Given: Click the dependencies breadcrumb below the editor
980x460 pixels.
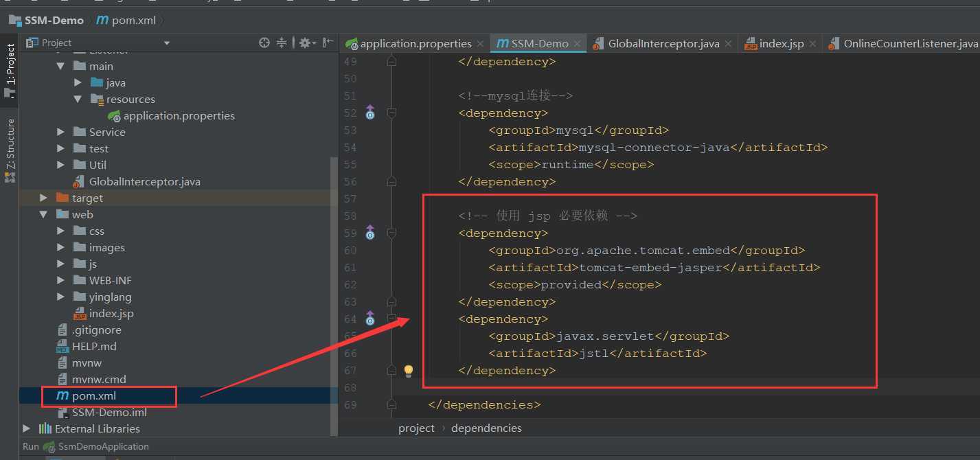Looking at the screenshot, I should pos(486,428).
